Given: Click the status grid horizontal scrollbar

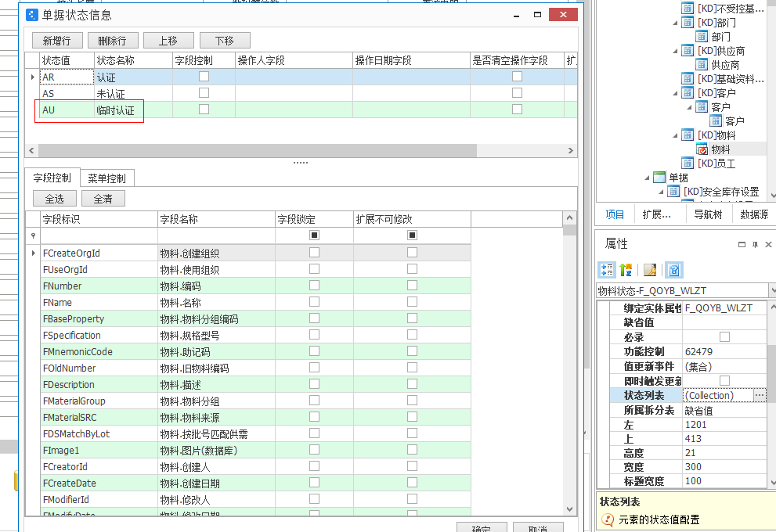Looking at the screenshot, I should point(298,150).
